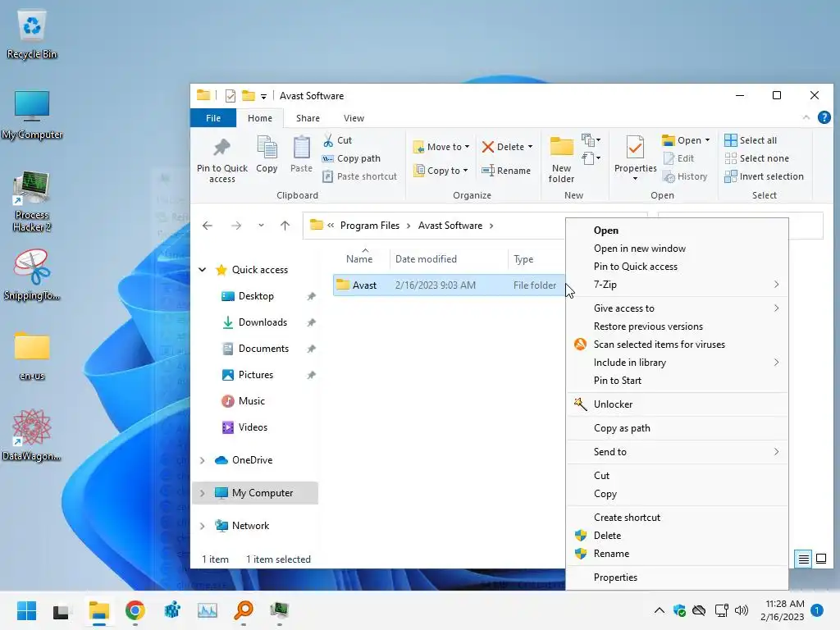Click Invert selection in ribbon
Image resolution: width=840 pixels, height=630 pixels.
764,176
